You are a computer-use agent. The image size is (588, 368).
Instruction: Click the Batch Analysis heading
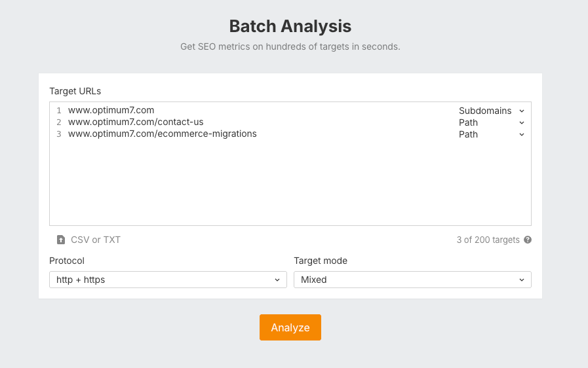click(x=290, y=26)
